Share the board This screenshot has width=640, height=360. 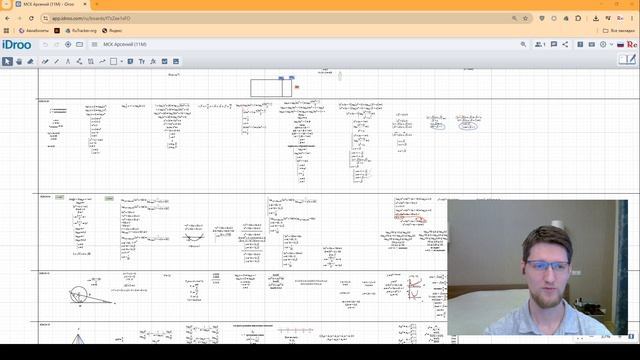point(565,44)
